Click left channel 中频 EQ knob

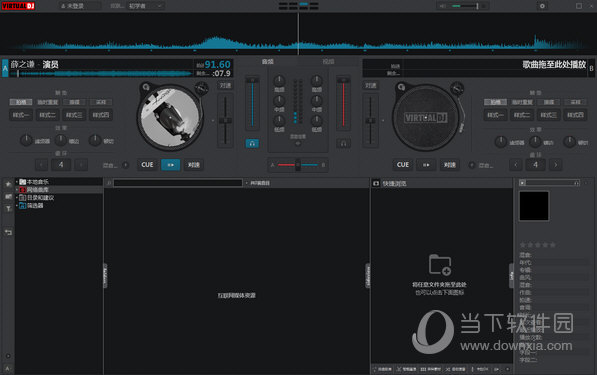coord(279,100)
